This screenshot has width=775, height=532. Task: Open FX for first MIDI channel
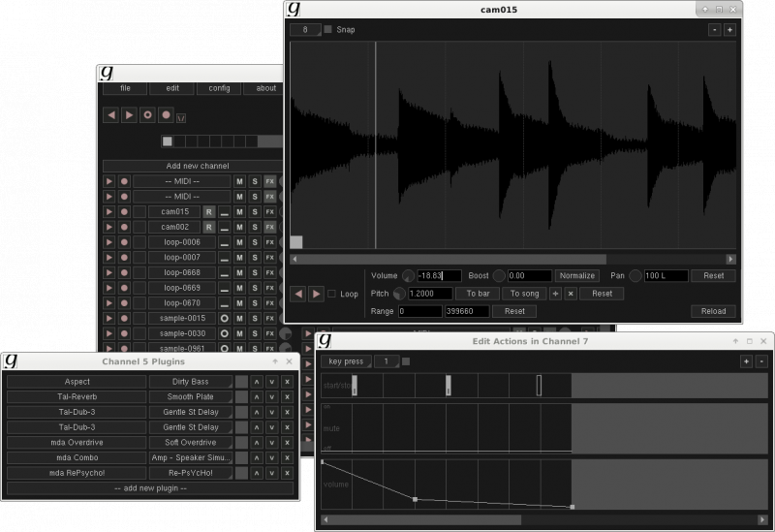[270, 181]
